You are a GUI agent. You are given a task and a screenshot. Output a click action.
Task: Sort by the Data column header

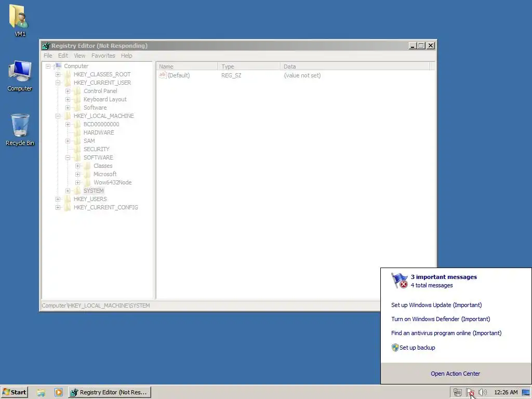pyautogui.click(x=355, y=66)
